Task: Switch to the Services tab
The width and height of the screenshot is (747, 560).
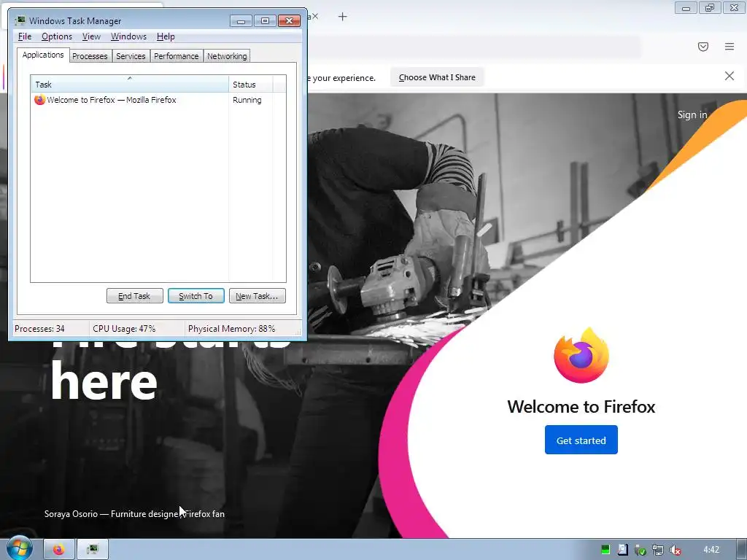Action: tap(131, 56)
